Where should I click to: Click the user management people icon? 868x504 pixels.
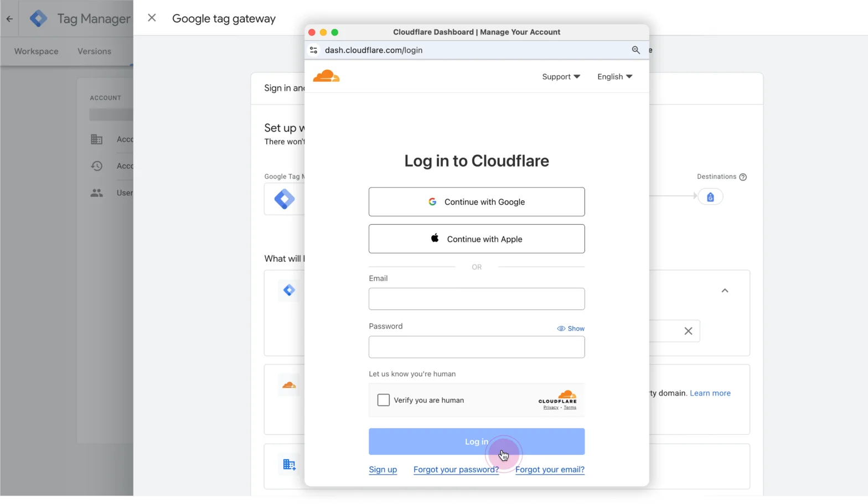[x=97, y=193]
